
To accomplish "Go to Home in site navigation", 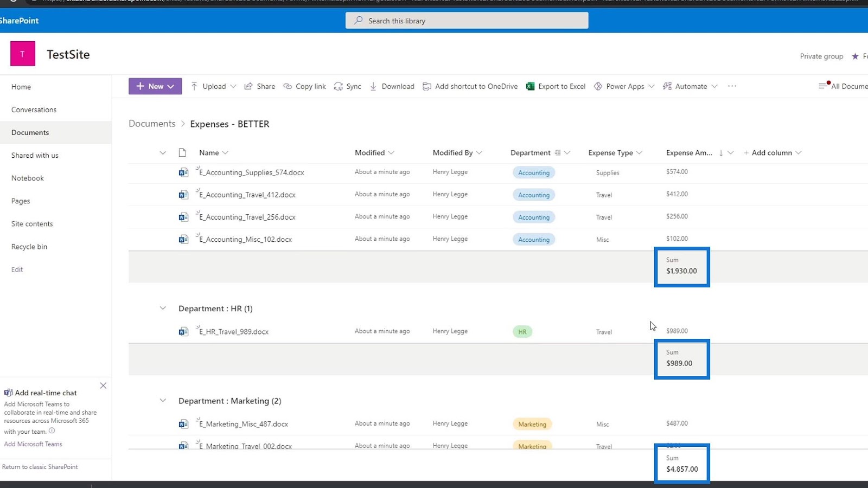I will 21,87.
